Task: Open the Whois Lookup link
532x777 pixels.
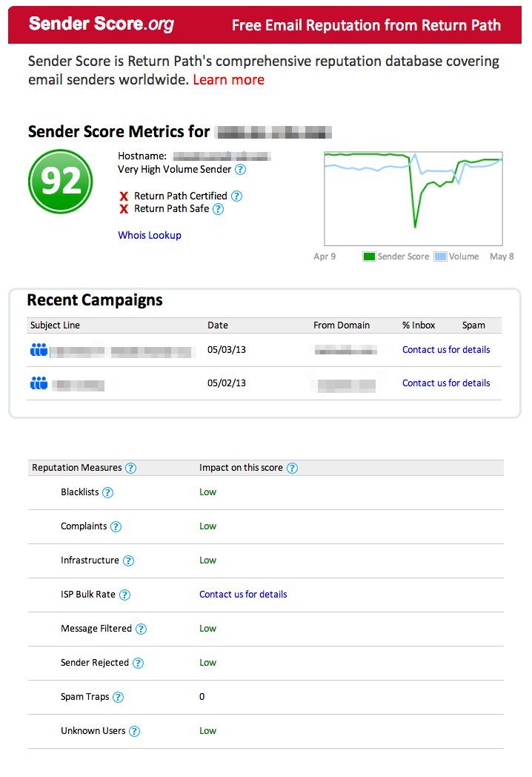Action: point(150,235)
